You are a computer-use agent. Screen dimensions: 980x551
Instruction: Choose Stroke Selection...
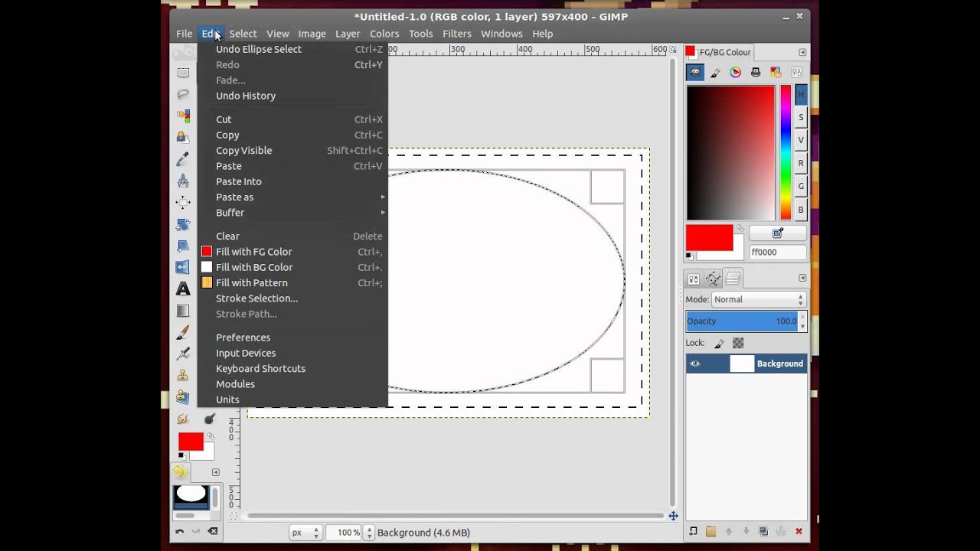coord(292,298)
